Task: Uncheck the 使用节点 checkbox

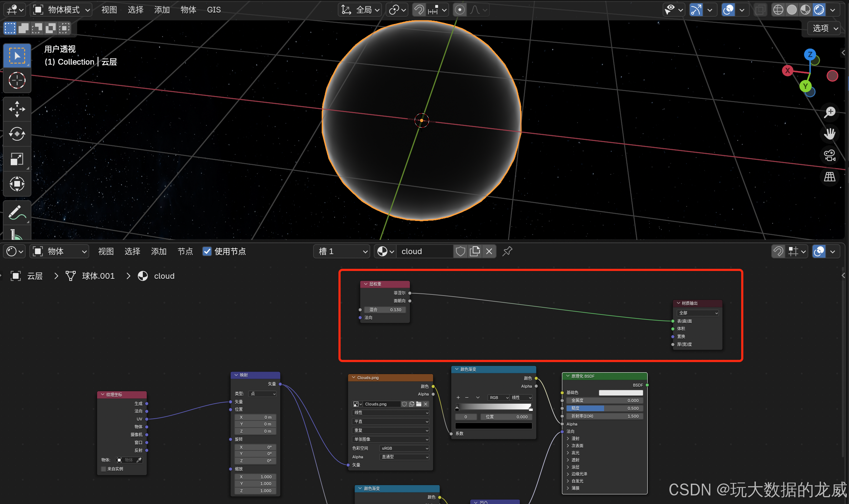Action: [x=207, y=251]
